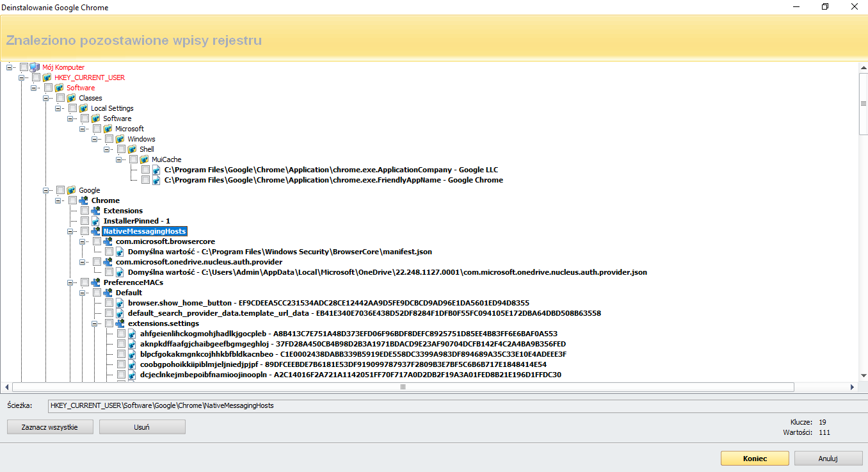This screenshot has height=472, width=868.
Task: Click the extensions.settings key icon
Action: pyautogui.click(x=120, y=323)
